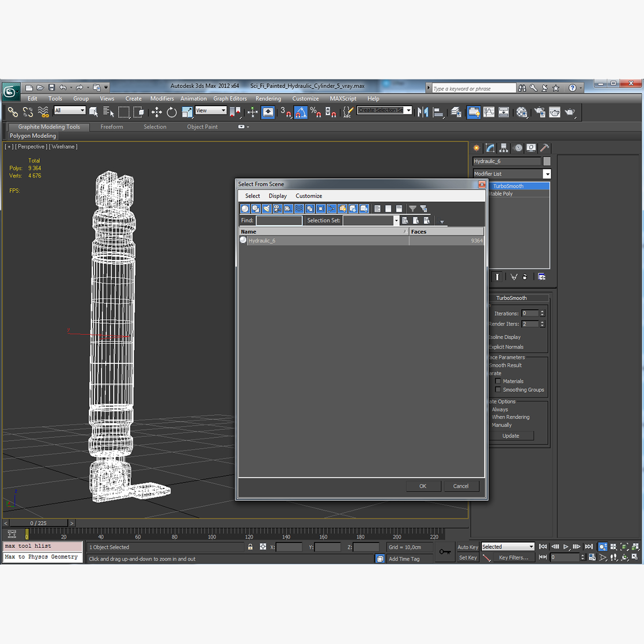This screenshot has width=644, height=644.
Task: Click the Hydraulic_6 object color swatch
Action: 547,161
